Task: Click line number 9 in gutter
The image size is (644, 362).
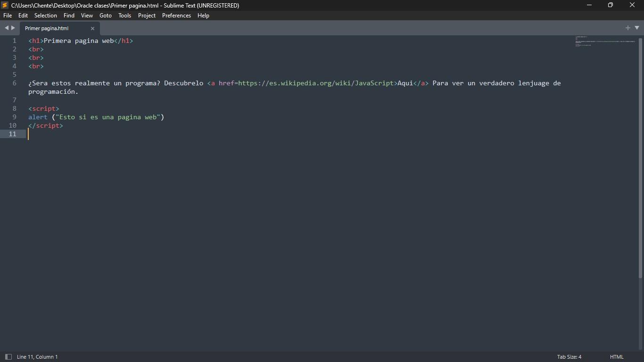Action: (14, 117)
